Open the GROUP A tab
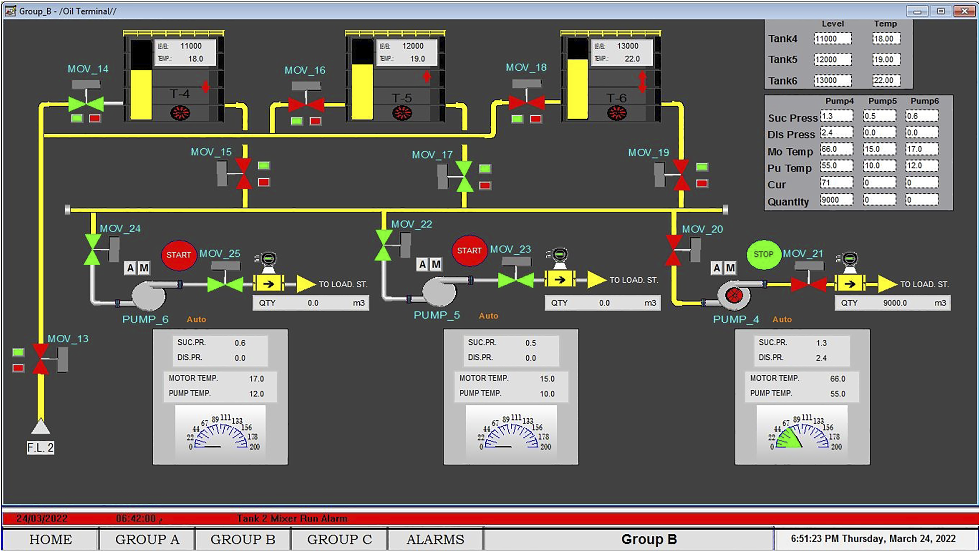 pyautogui.click(x=147, y=539)
